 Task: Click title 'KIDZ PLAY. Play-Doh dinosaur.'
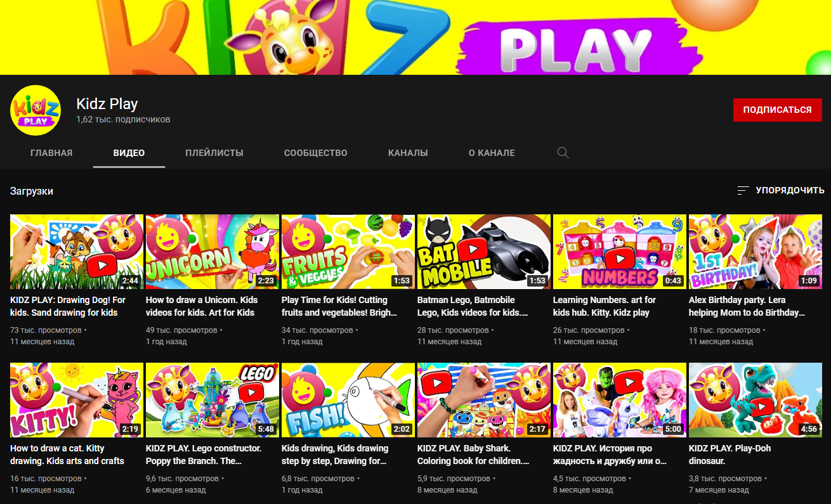coord(730,455)
